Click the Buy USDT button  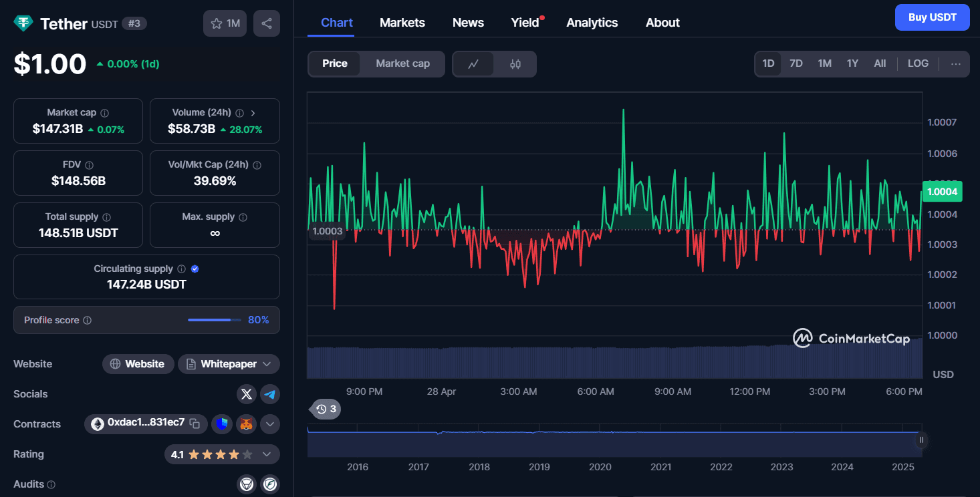[x=933, y=17]
